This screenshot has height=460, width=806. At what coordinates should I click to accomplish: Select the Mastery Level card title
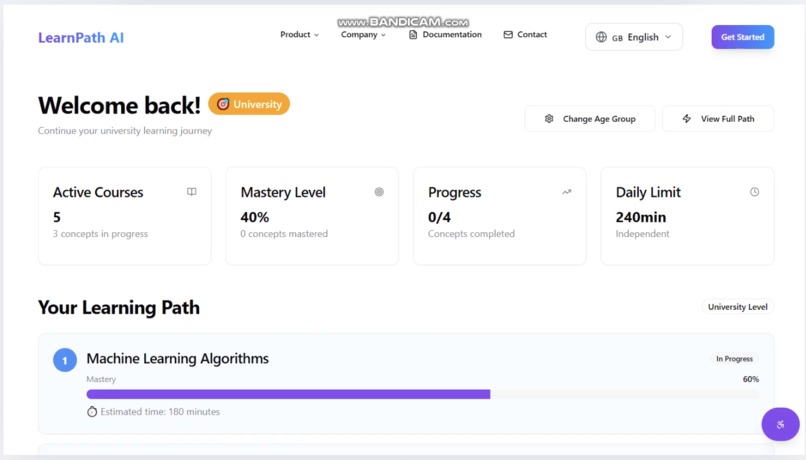click(283, 192)
